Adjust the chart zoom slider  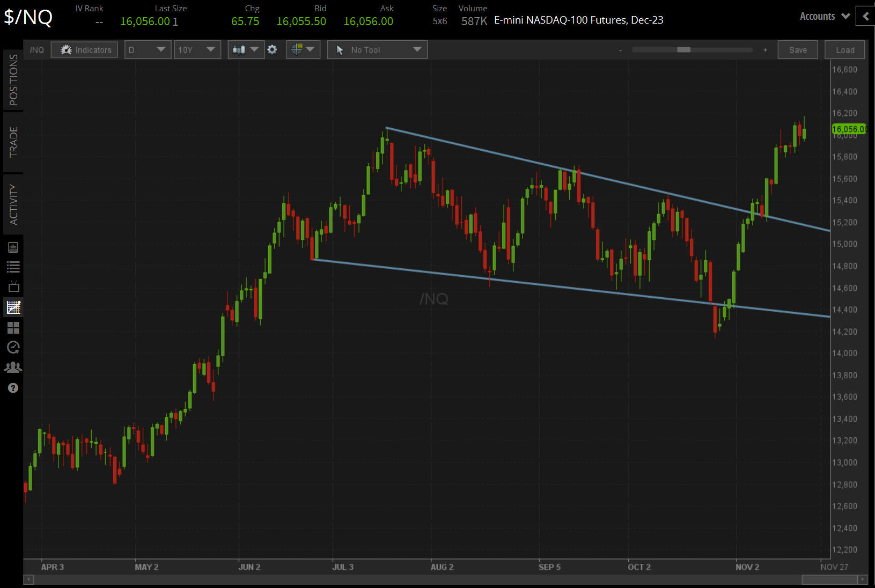(x=683, y=49)
